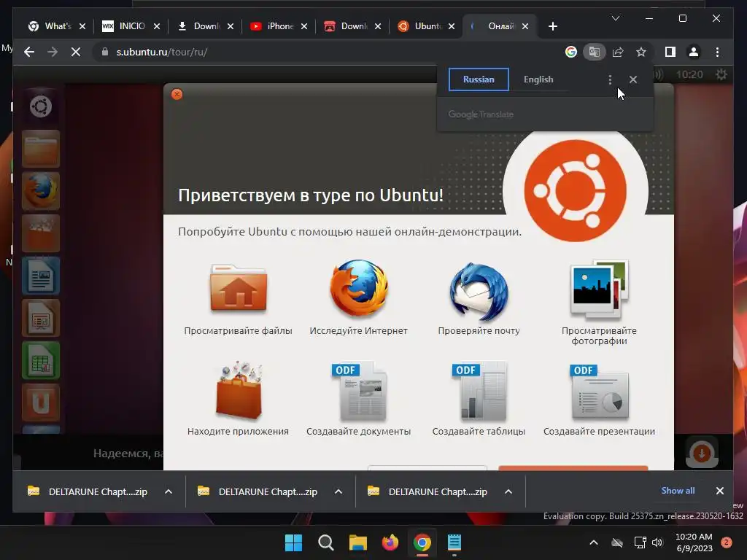
Task: Open the Windows Start menu
Action: 293,542
